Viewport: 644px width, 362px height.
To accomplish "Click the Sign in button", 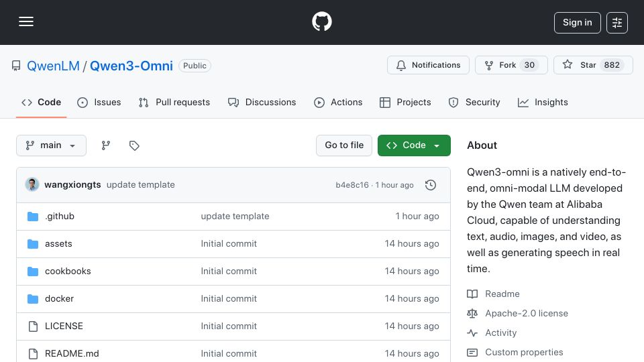I will point(577,23).
